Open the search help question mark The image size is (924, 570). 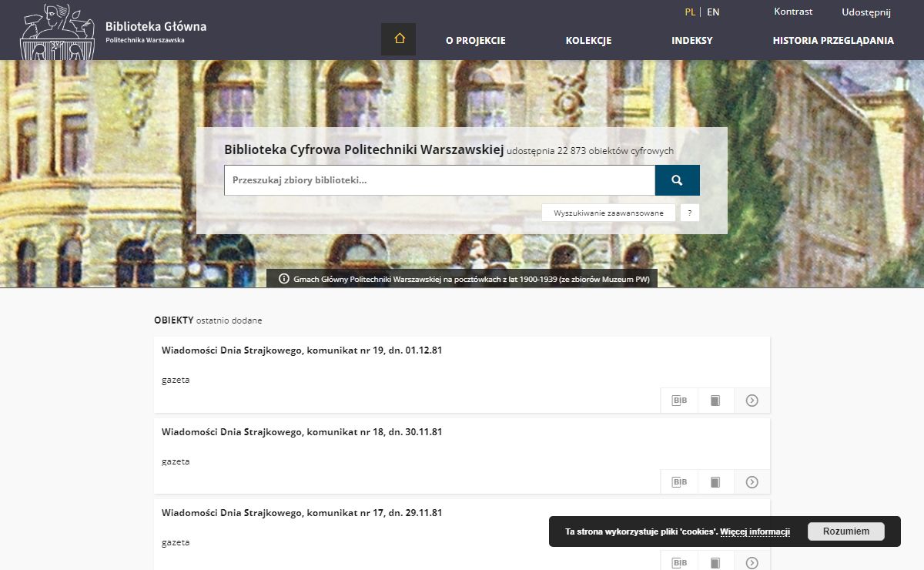click(690, 213)
